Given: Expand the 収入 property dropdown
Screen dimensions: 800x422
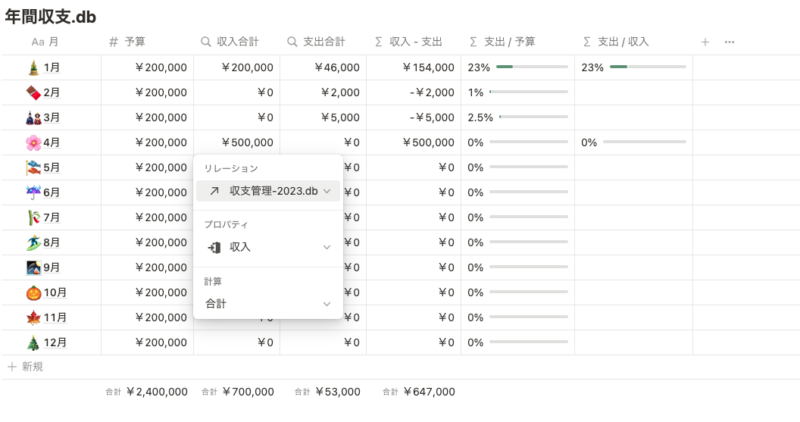Looking at the screenshot, I should (x=268, y=247).
